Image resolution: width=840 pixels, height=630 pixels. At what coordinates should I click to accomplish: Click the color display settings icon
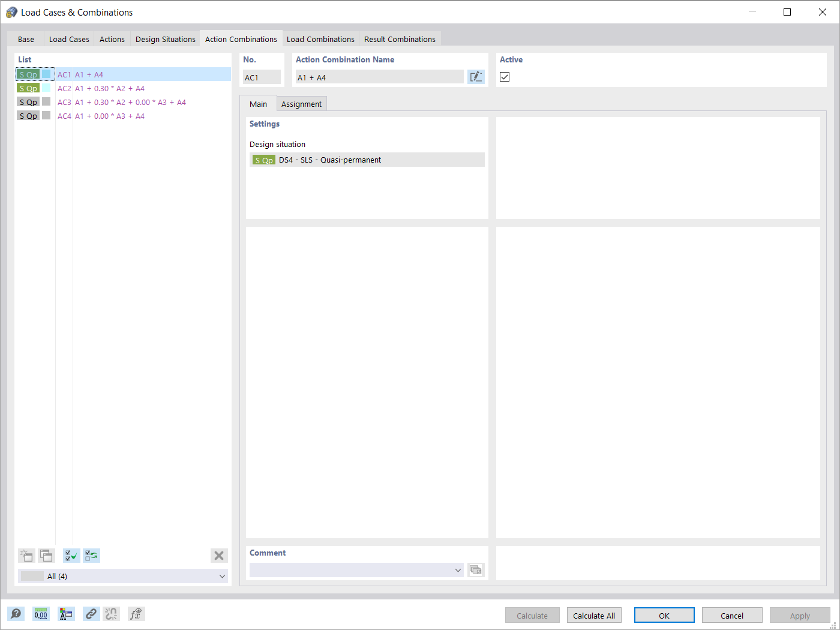coord(66,614)
